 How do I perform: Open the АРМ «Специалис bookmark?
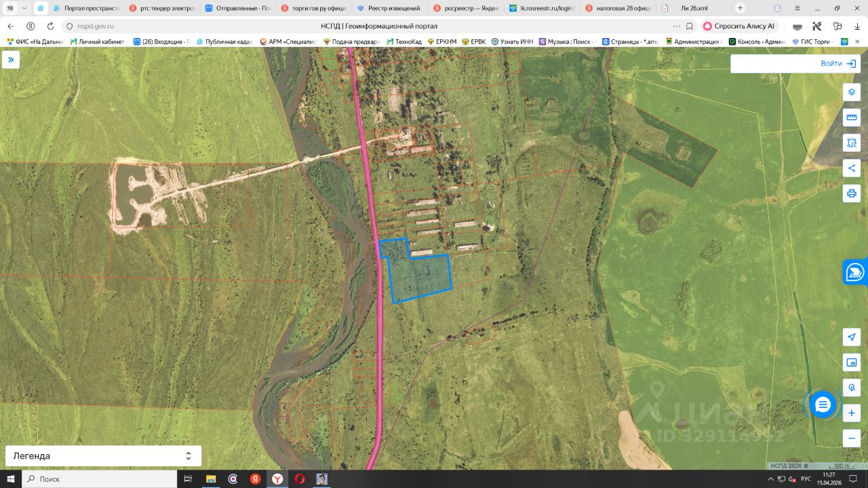click(288, 41)
